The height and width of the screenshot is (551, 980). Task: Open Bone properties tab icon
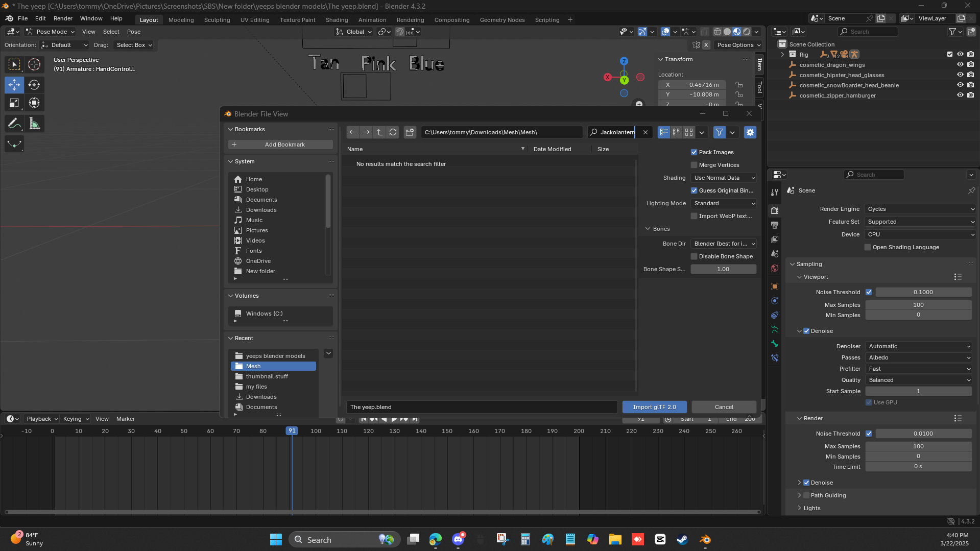[x=775, y=344]
